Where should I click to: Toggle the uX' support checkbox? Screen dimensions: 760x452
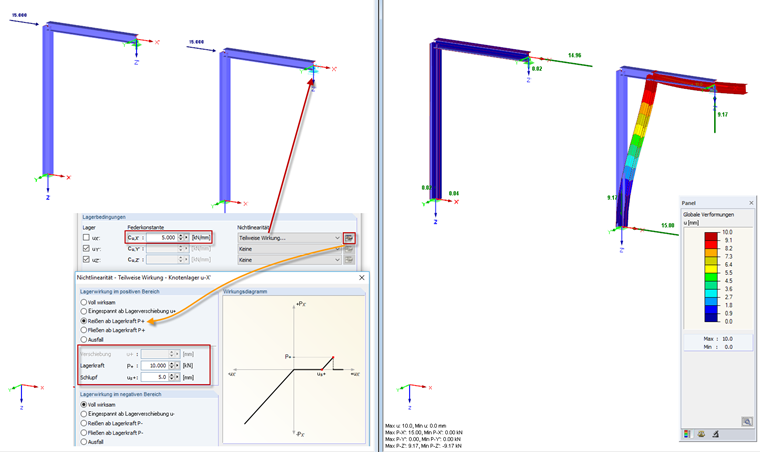coord(86,237)
